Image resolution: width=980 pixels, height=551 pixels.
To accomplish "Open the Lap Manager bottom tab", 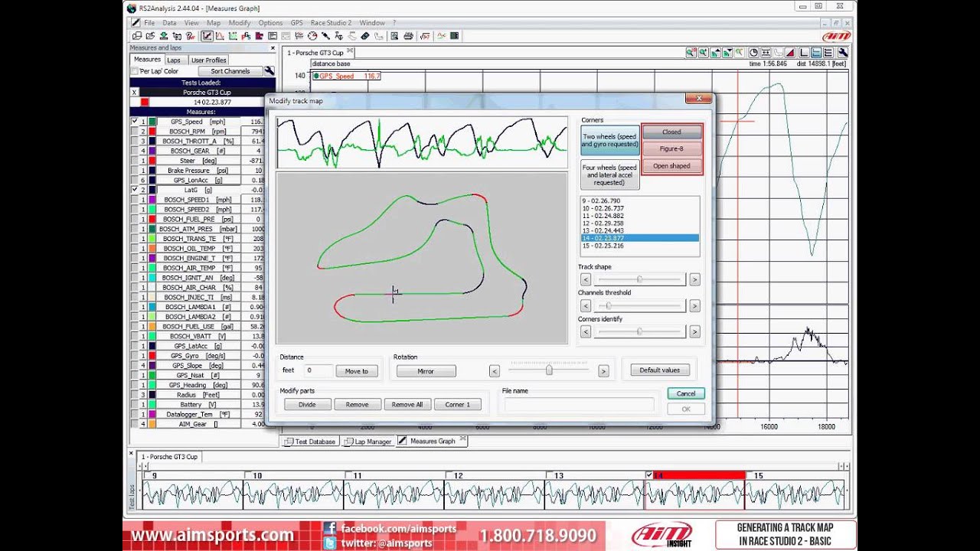I will pyautogui.click(x=367, y=442).
